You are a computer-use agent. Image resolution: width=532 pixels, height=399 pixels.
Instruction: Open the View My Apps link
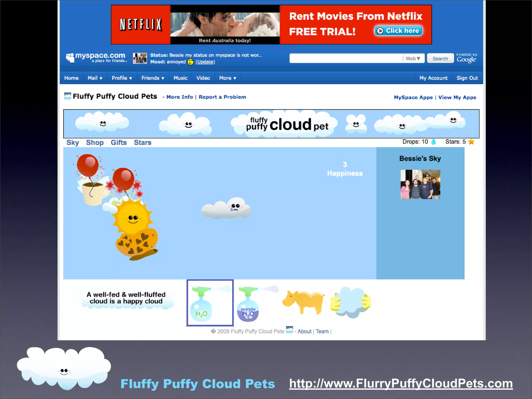[457, 97]
